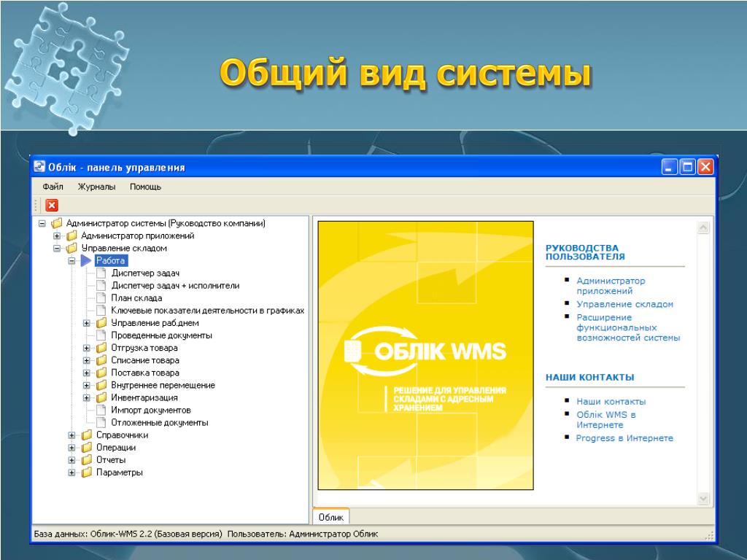747x560 pixels.
Task: Click folder icon beside Инвентаризация
Action: pos(101,397)
